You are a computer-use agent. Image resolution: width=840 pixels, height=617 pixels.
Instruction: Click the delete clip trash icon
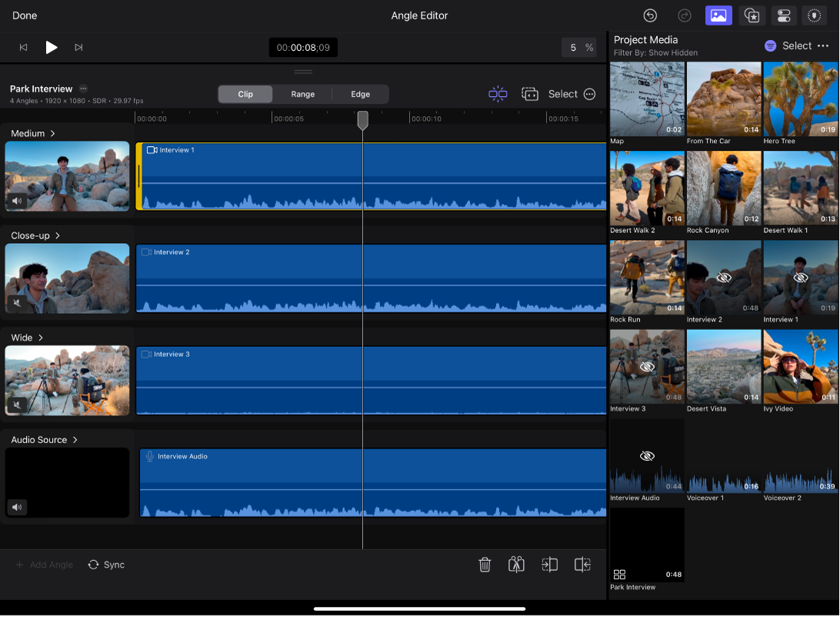[485, 565]
